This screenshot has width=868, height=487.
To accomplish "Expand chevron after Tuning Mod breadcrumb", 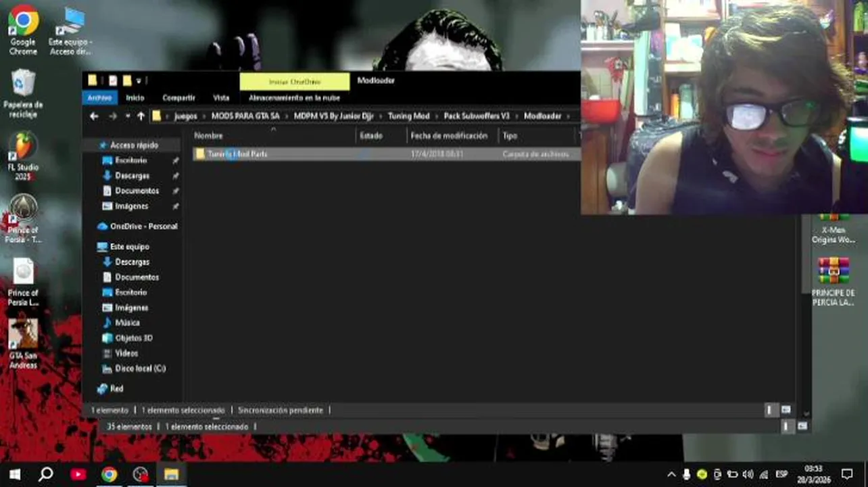I will (x=437, y=116).
